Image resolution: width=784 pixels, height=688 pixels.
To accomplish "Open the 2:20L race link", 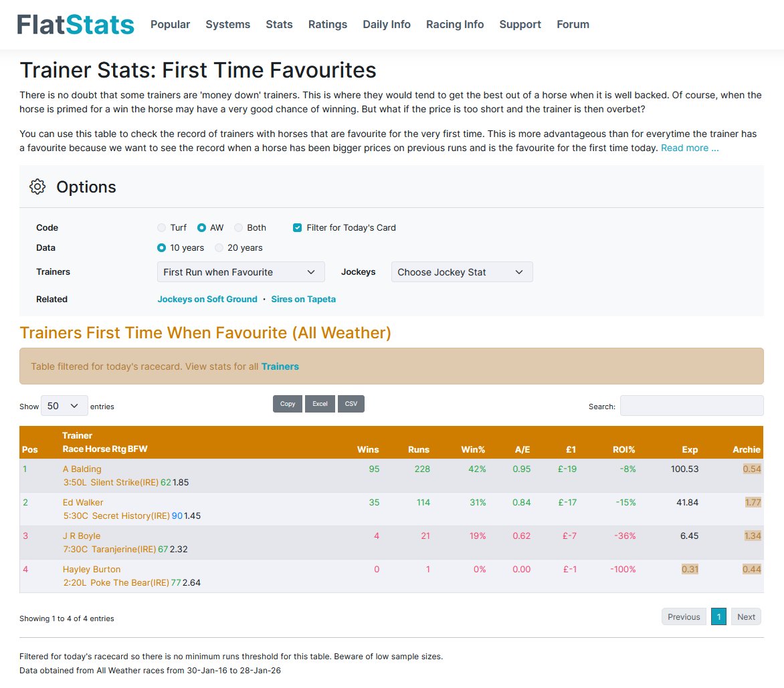I will (75, 583).
